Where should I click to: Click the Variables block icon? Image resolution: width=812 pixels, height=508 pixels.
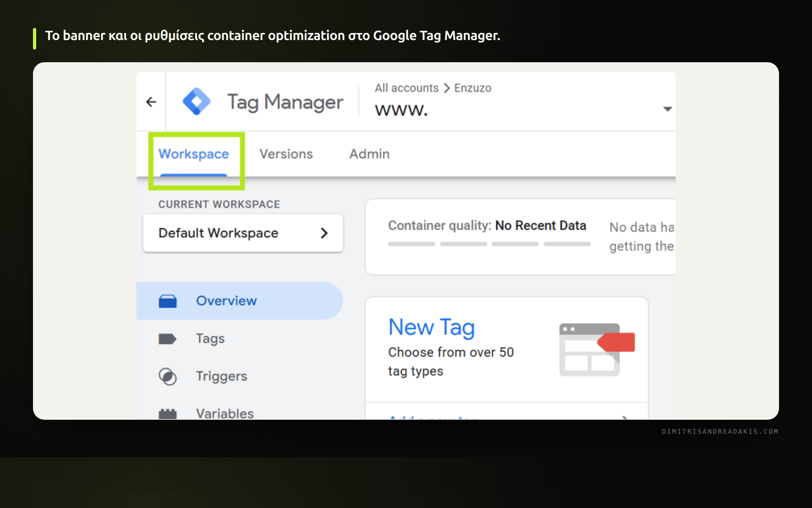[167, 414]
